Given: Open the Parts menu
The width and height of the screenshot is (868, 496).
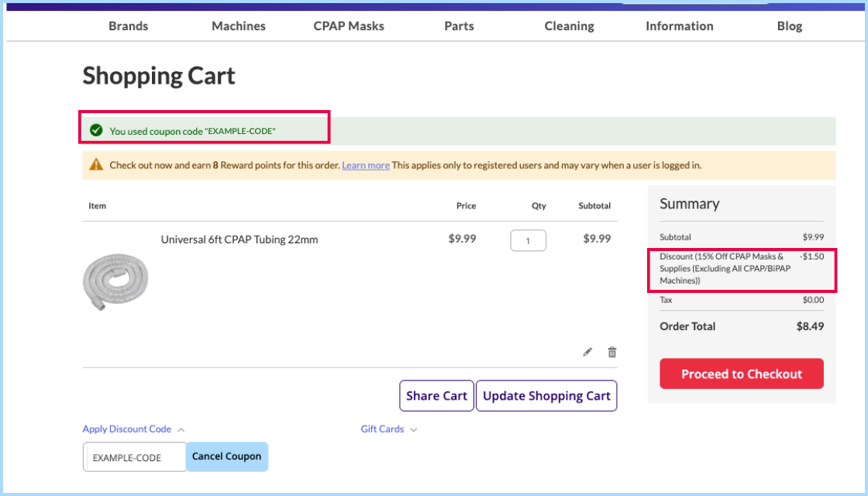Looking at the screenshot, I should pos(459,26).
